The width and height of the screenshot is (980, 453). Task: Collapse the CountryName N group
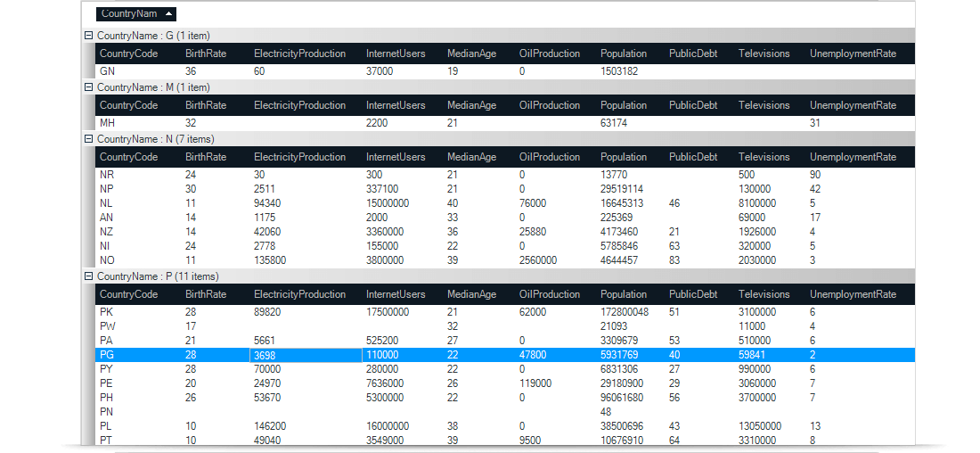click(88, 139)
